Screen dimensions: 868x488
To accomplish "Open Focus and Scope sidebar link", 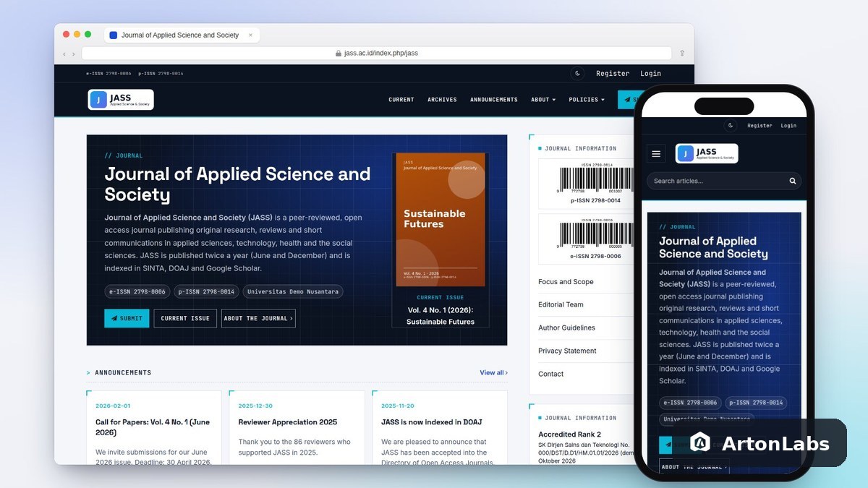I will [x=566, y=281].
